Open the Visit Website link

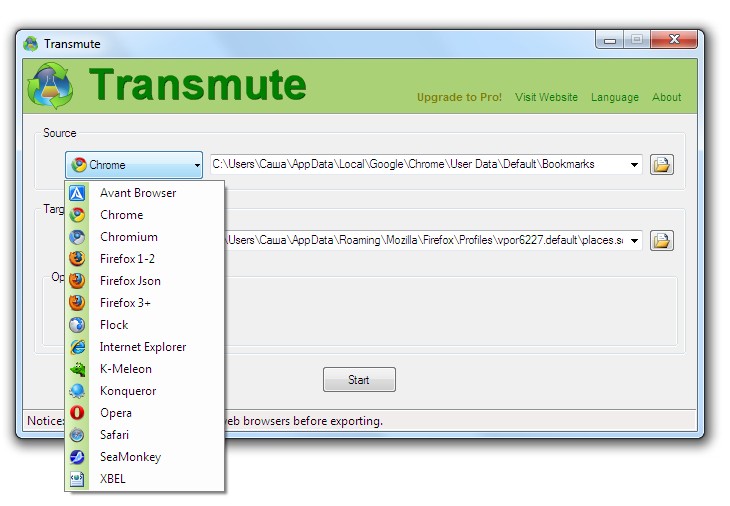[546, 97]
